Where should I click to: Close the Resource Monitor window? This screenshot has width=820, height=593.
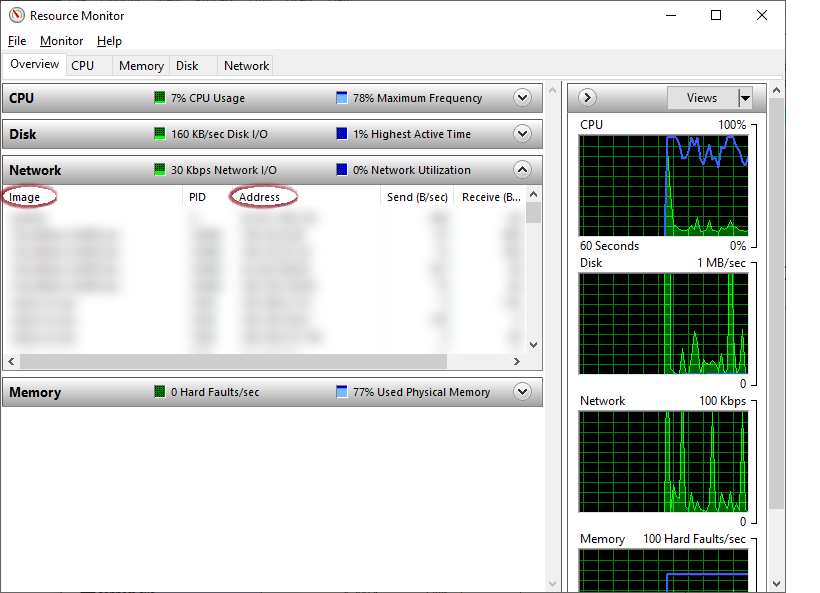(762, 15)
